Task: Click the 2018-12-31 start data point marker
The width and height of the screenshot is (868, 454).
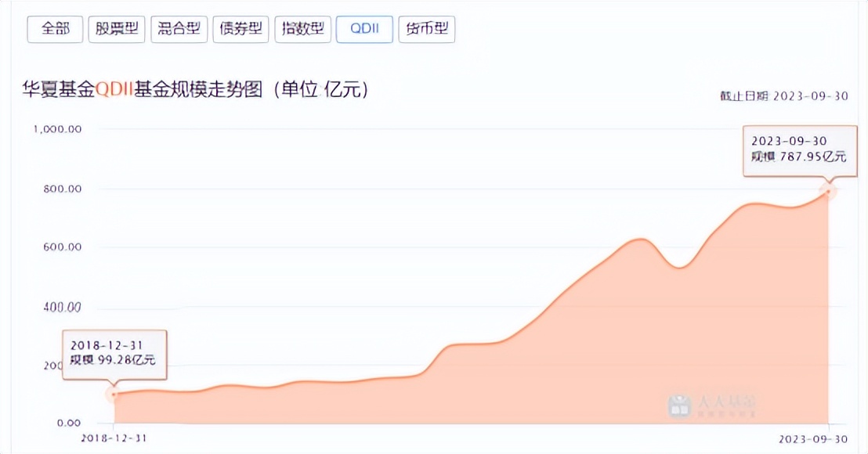Action: 114,395
